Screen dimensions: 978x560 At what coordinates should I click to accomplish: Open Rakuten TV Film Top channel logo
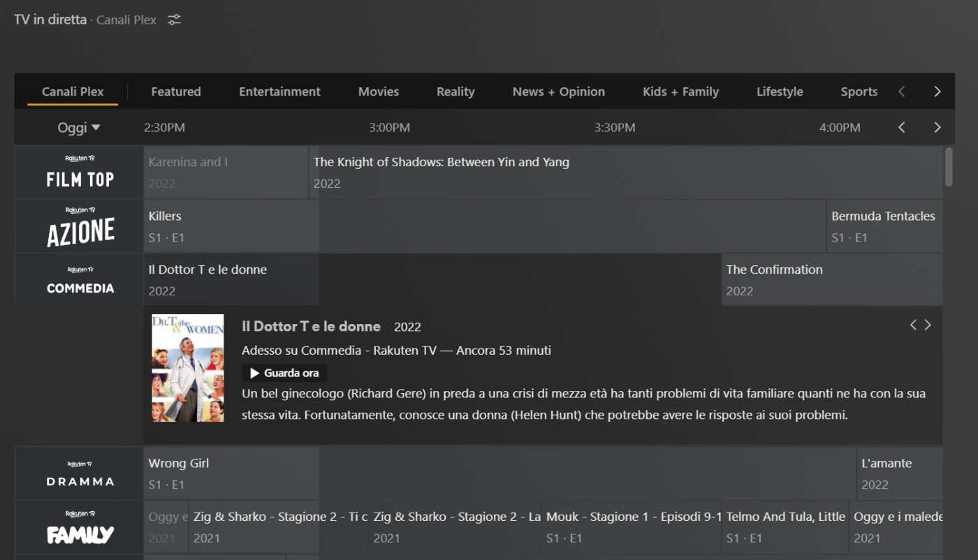click(80, 172)
